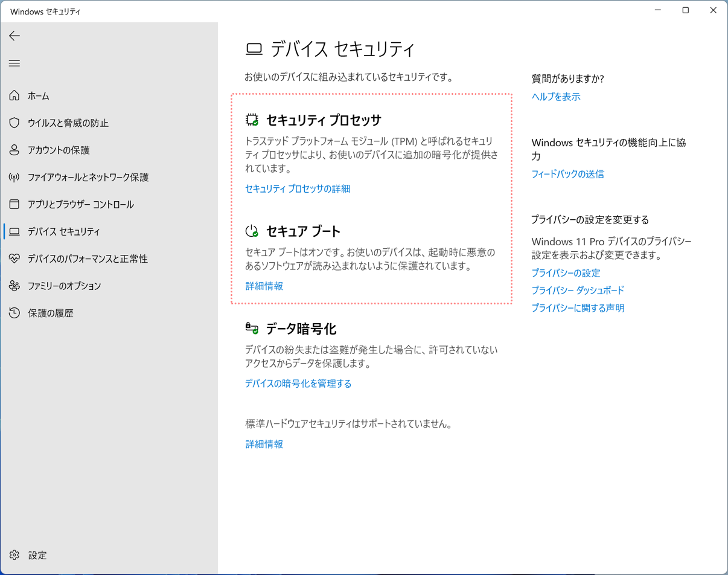Click the Home house icon
Screen dimensions: 728x575
coord(14,95)
